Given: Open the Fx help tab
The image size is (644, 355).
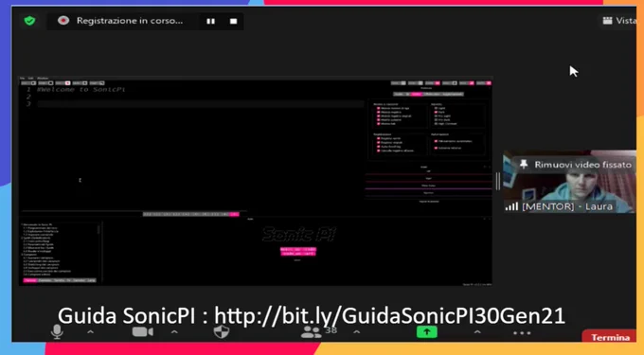Looking at the screenshot, I should tap(68, 280).
